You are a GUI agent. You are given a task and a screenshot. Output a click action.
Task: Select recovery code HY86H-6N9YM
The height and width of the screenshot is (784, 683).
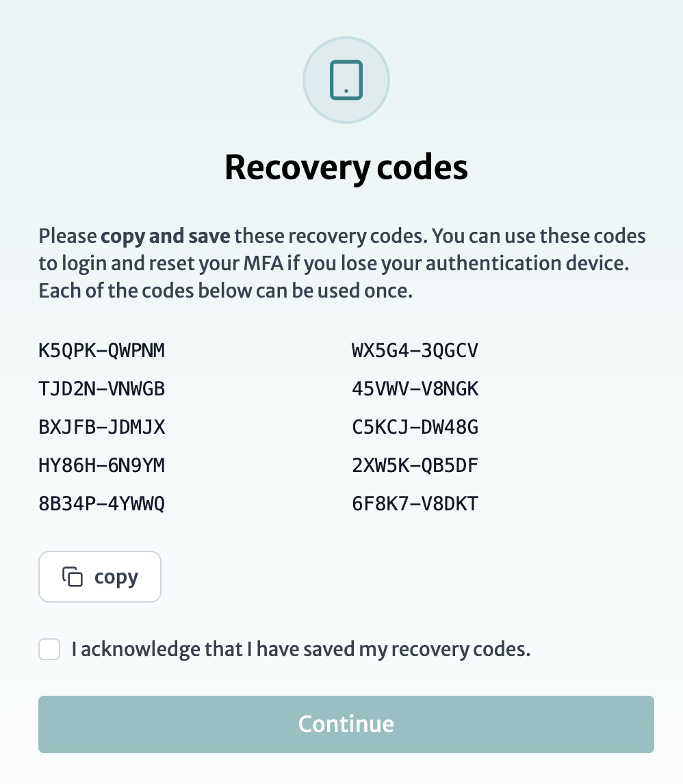(x=101, y=465)
